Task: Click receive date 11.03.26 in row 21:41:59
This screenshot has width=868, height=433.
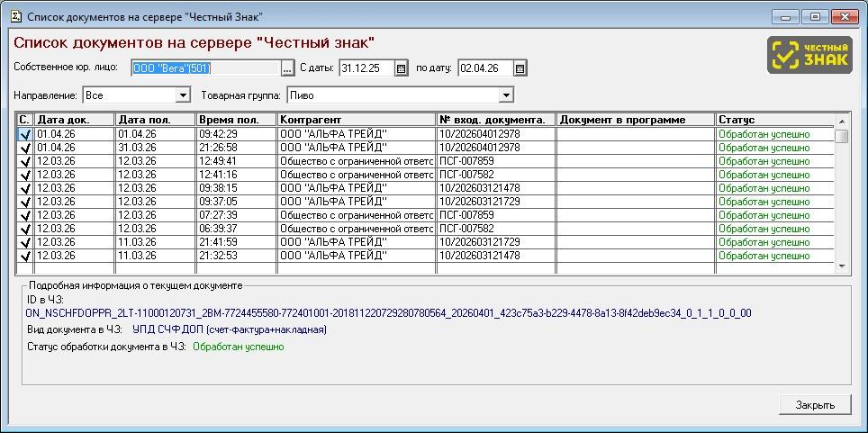Action: click(156, 242)
